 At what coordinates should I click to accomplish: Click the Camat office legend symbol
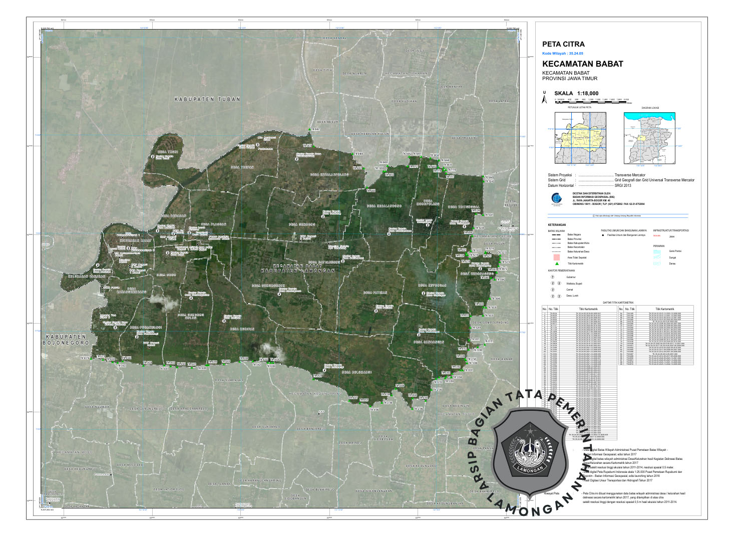coord(553,290)
